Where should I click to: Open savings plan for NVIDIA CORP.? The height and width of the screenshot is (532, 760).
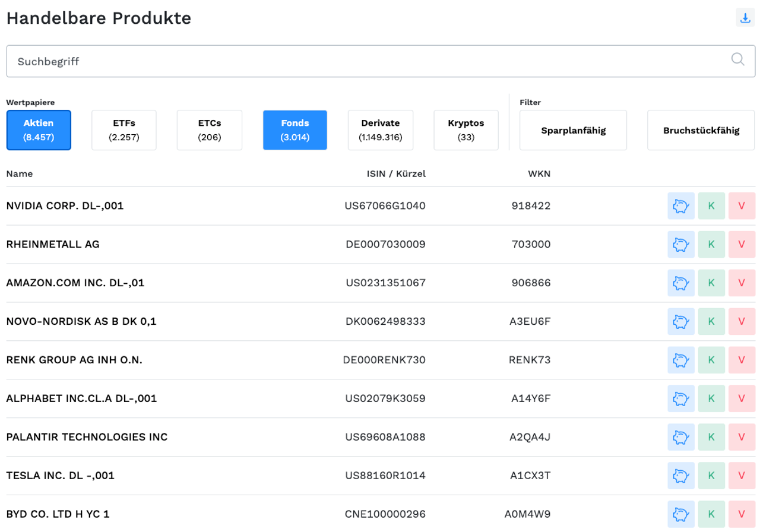(x=681, y=206)
